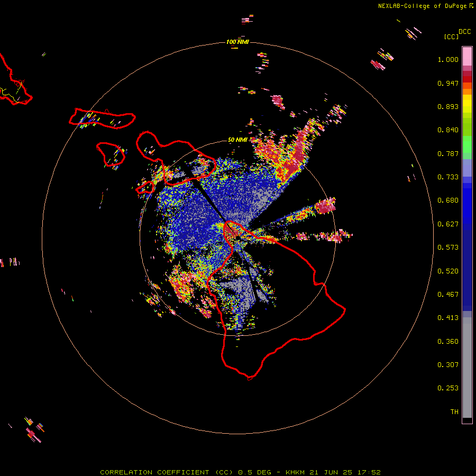
Task: Pick the light pink top color bar segment
Action: [x=467, y=57]
